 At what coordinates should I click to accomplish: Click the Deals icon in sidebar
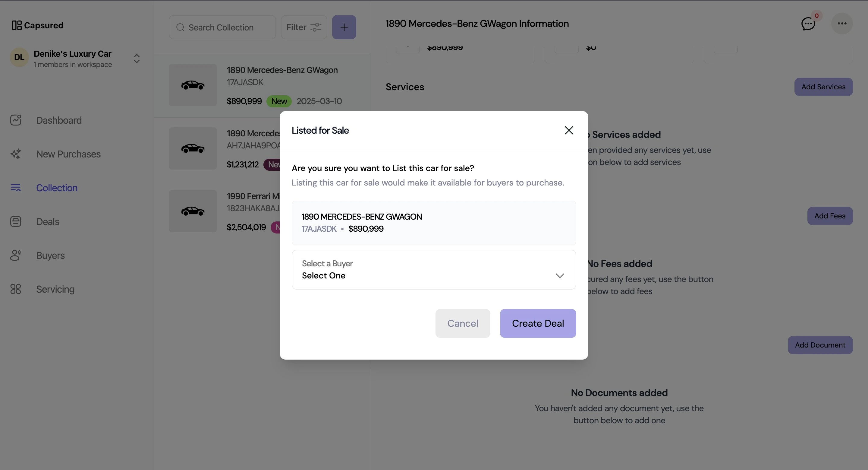point(15,221)
